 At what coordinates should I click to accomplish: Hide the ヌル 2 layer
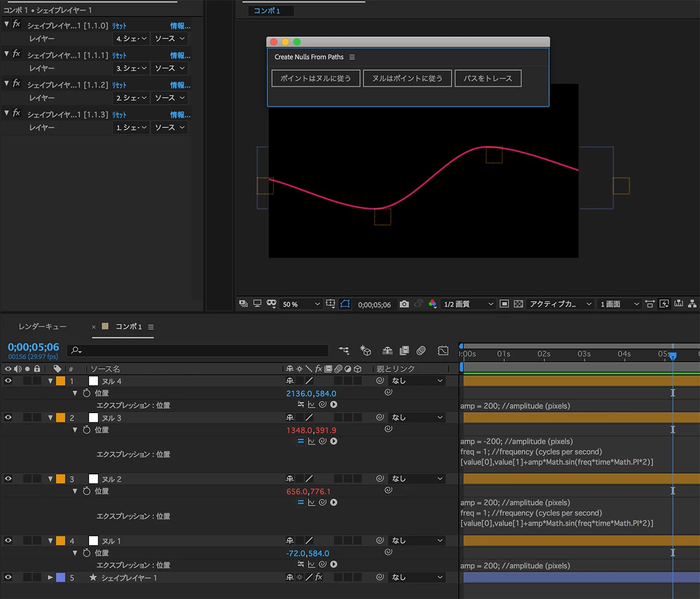pyautogui.click(x=8, y=479)
